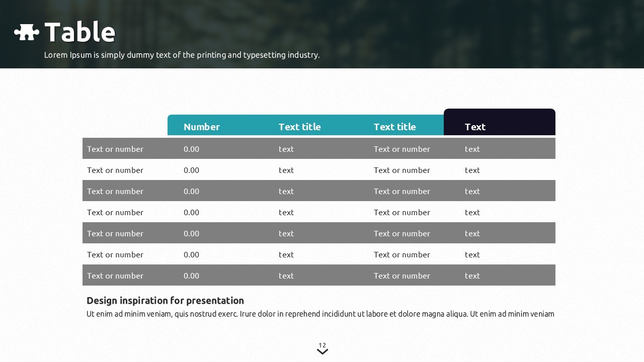Click "0.00" in the second table row
Image resolution: width=644 pixels, height=362 pixels.
(x=191, y=170)
